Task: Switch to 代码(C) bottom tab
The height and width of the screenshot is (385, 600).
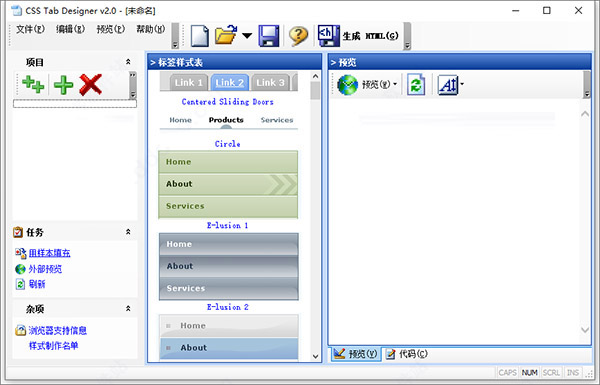Action: [406, 354]
